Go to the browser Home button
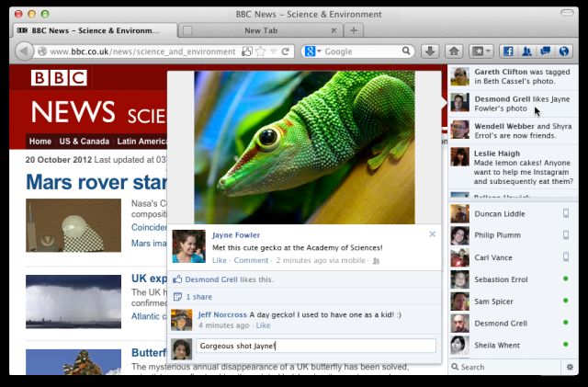Viewport: 588px width, 387px height. [x=454, y=51]
